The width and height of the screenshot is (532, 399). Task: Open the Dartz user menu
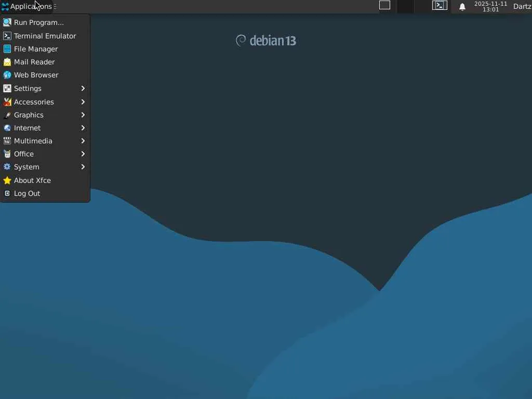point(522,6)
